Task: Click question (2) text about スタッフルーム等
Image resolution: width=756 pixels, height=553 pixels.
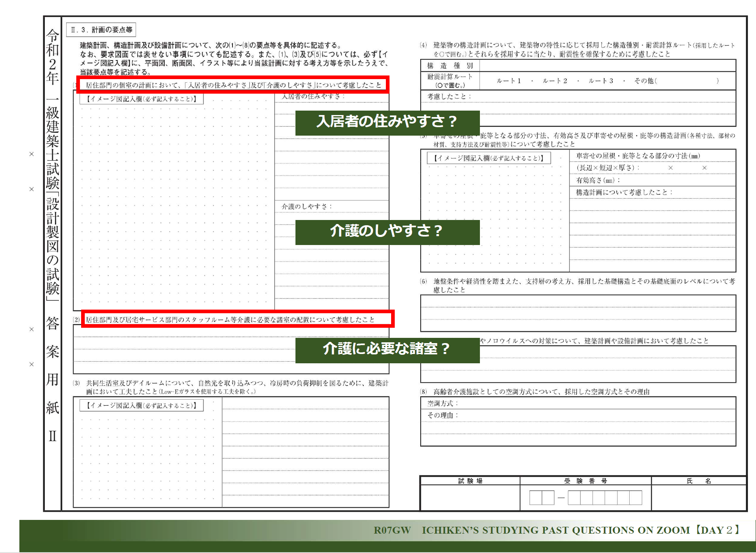Action: pyautogui.click(x=230, y=320)
